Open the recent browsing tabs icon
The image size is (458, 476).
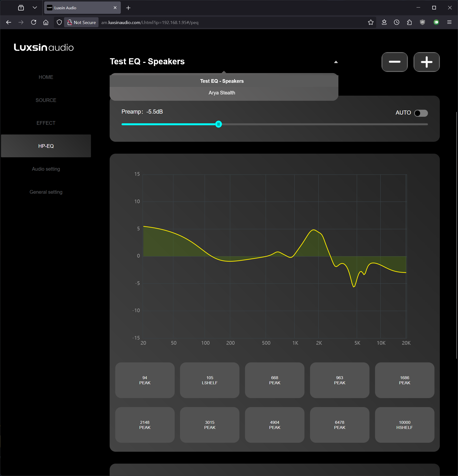[21, 8]
